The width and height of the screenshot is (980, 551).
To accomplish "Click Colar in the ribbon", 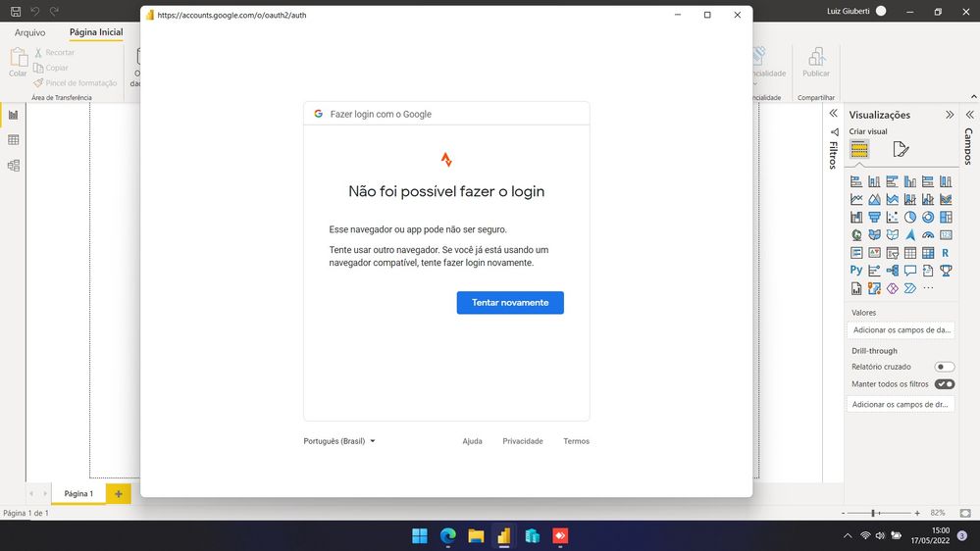I will pyautogui.click(x=18, y=63).
